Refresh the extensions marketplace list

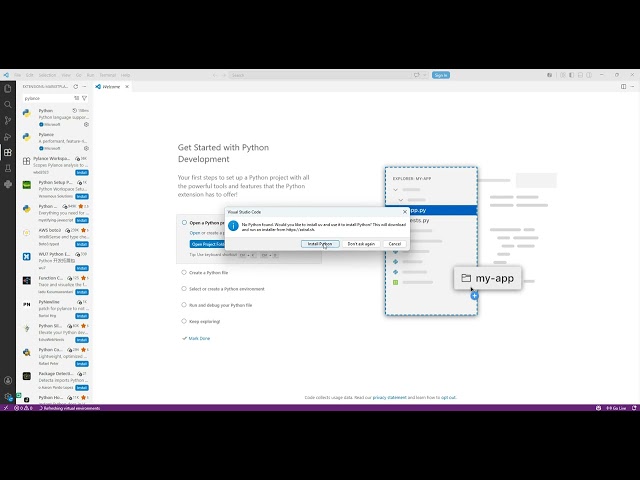[76, 87]
